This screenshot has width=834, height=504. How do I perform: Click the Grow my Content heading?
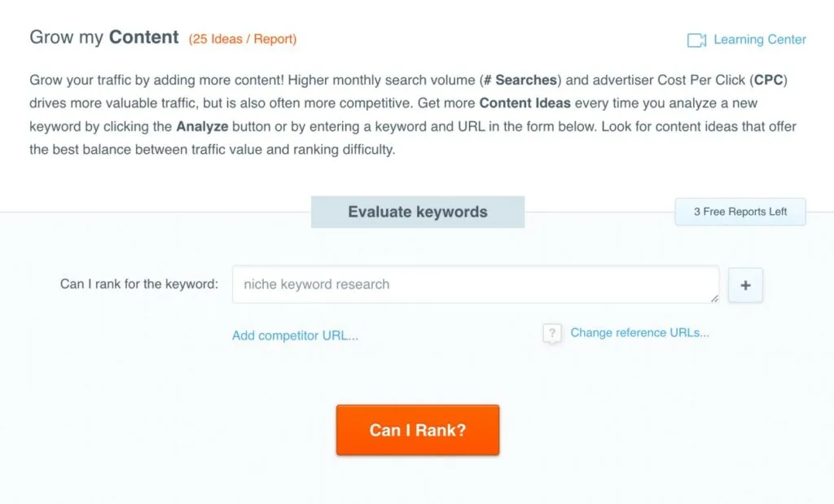(104, 37)
